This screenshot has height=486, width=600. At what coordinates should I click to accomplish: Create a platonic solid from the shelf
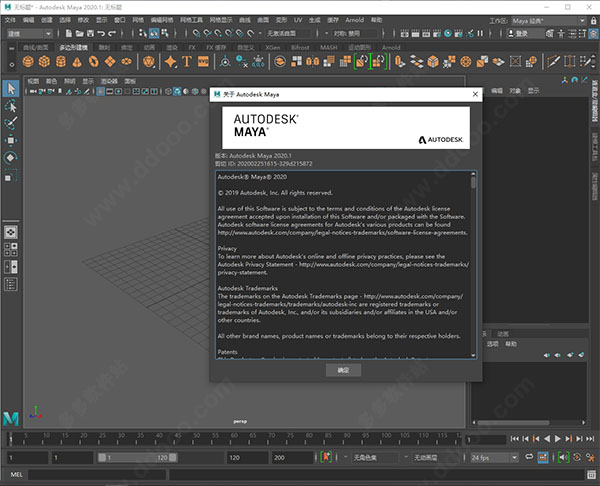[x=148, y=61]
